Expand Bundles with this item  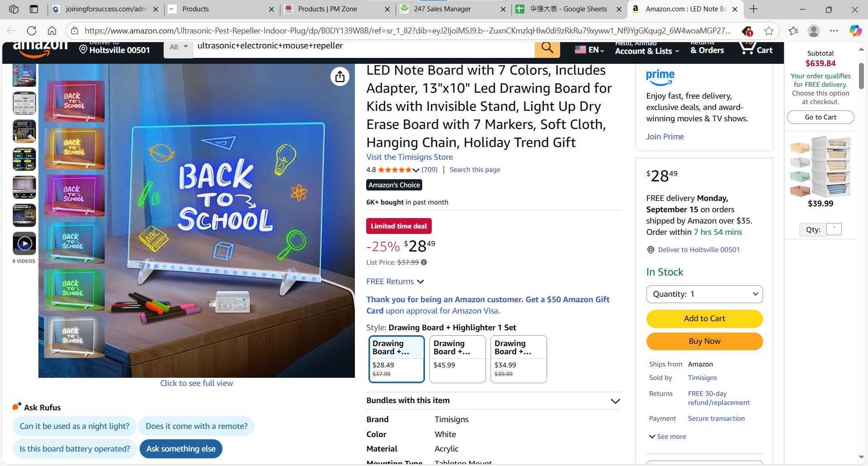pyautogui.click(x=493, y=400)
